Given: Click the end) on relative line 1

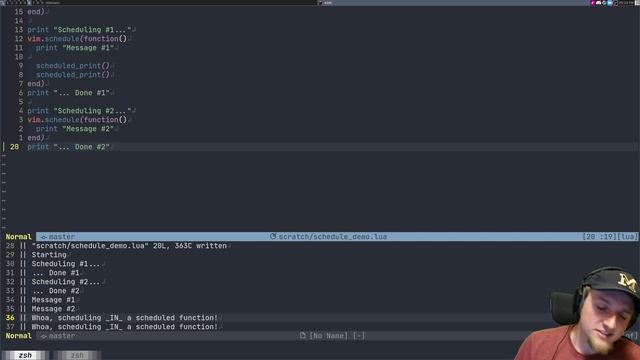Looking at the screenshot, I should coord(36,138).
